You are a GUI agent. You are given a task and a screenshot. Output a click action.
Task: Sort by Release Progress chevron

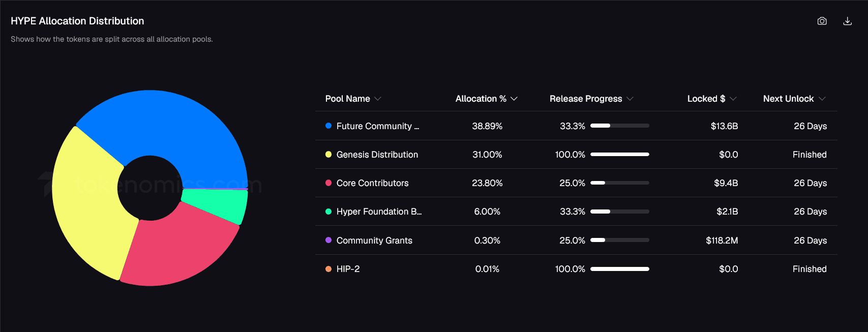[x=630, y=99]
